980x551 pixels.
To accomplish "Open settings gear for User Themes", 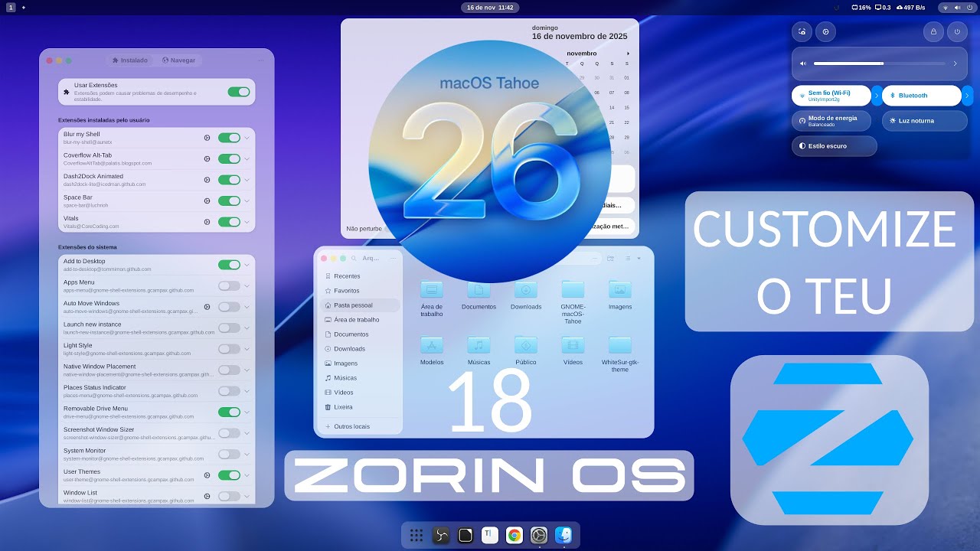I will pyautogui.click(x=207, y=475).
